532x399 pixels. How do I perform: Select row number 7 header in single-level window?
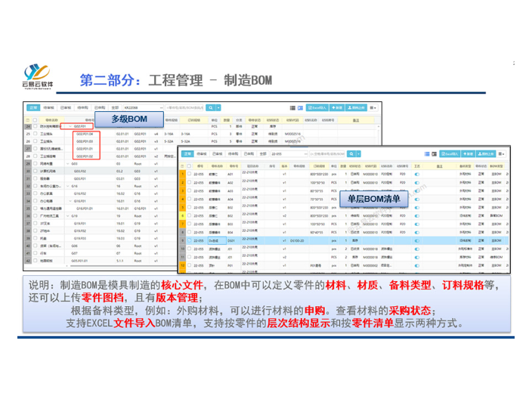(x=183, y=224)
